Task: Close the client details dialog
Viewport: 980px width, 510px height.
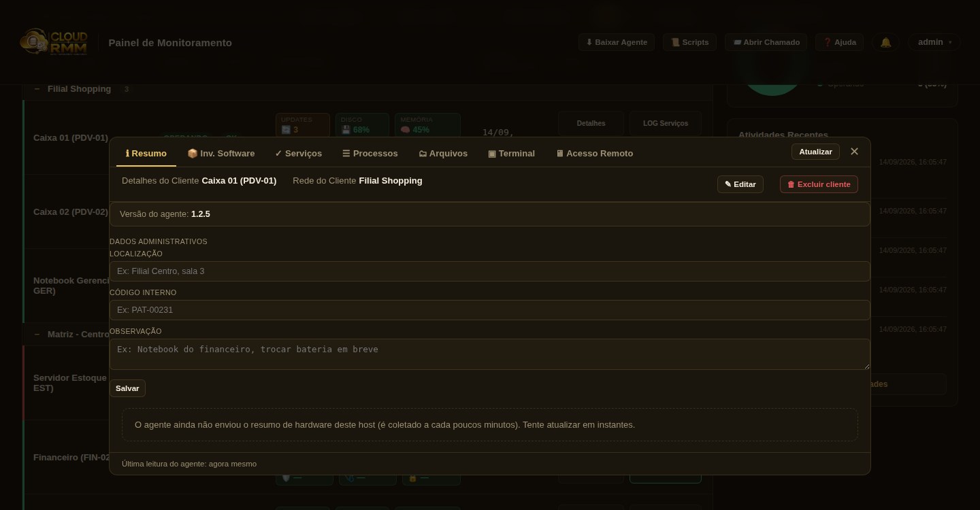Action: coord(854,152)
